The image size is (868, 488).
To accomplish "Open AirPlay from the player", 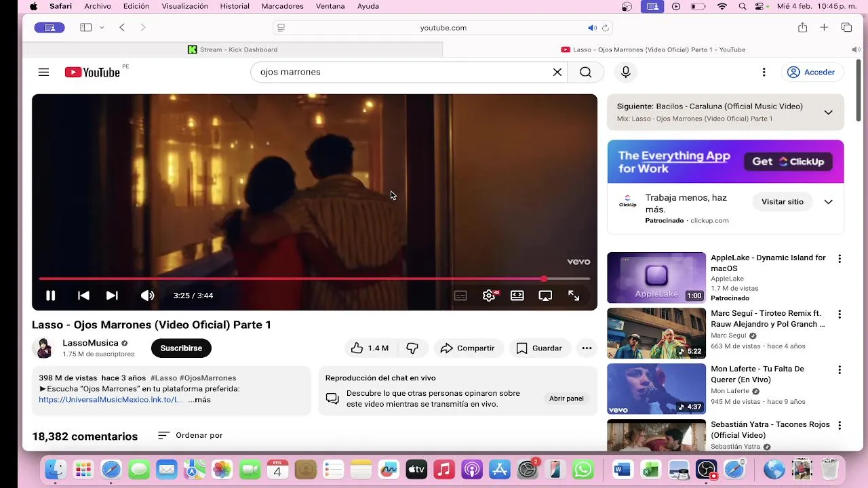I will click(x=545, y=296).
